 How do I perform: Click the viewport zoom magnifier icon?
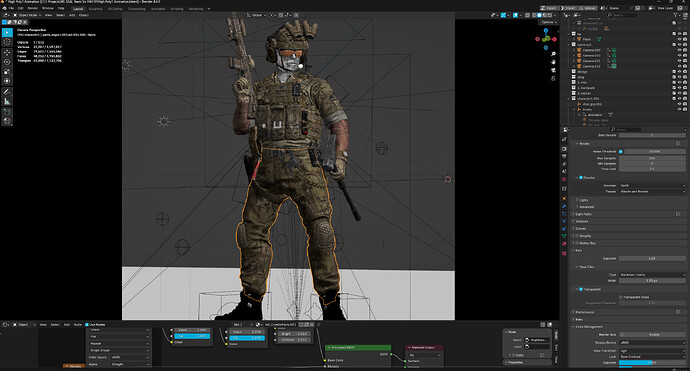point(553,54)
